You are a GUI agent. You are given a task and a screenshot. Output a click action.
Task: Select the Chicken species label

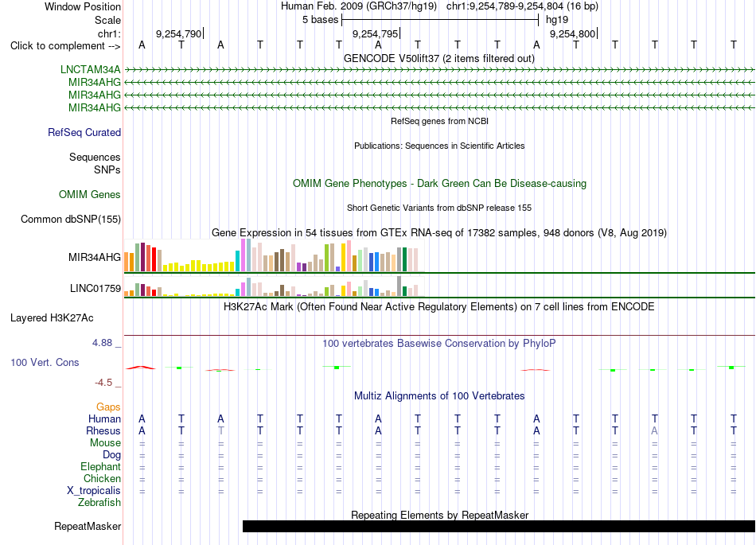(102, 478)
